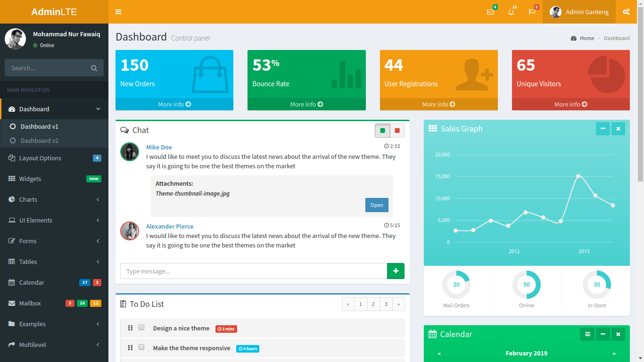This screenshot has height=362, width=644.
Task: Toggle the sidebar with the hamburger icon
Action: [x=118, y=12]
